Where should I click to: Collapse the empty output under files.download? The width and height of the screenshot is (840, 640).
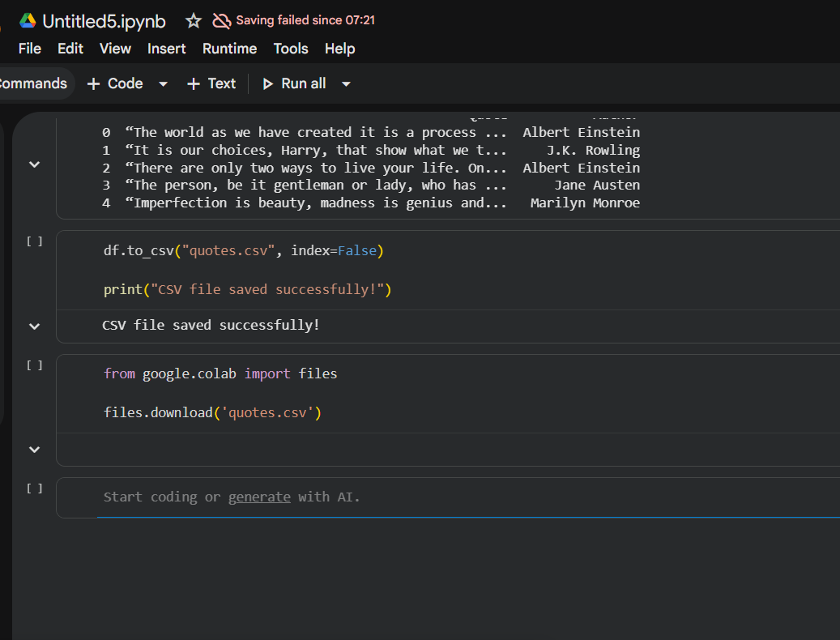point(34,450)
